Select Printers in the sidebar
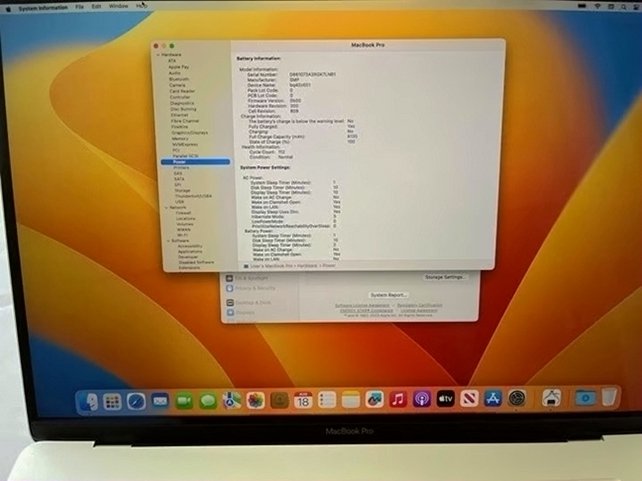Image resolution: width=642 pixels, height=481 pixels. (x=181, y=168)
